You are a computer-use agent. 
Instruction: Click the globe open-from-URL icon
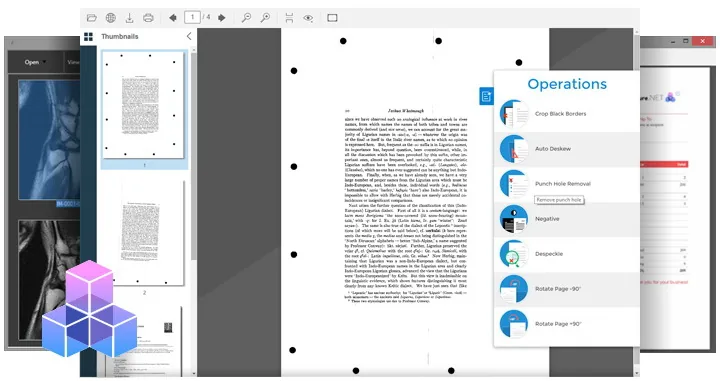[111, 18]
